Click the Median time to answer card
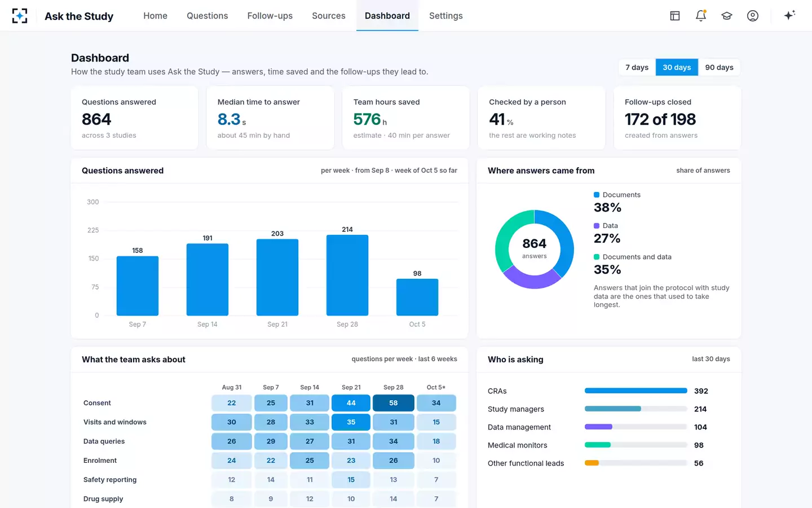Viewport: 812px width, 508px height. click(270, 118)
